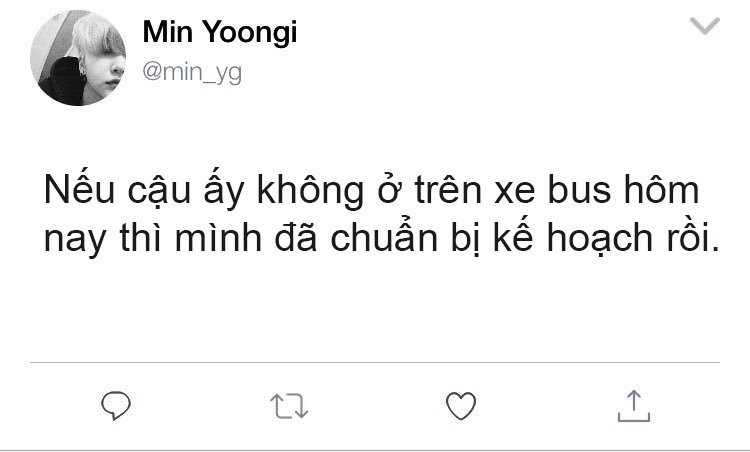Open the tweet detail by clicking its text

[x=381, y=214]
